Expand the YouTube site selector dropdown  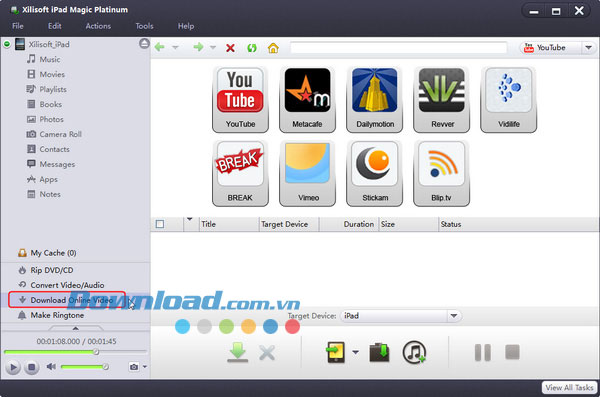(589, 48)
